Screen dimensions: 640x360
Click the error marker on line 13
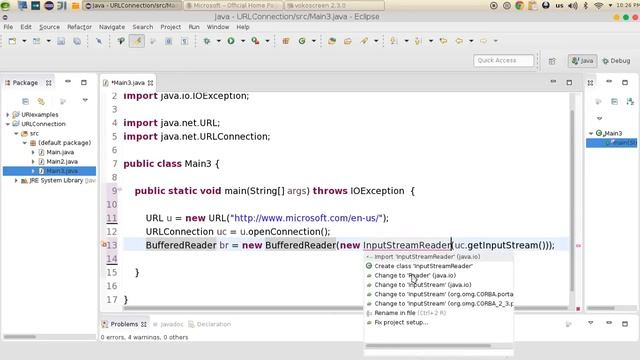point(104,245)
